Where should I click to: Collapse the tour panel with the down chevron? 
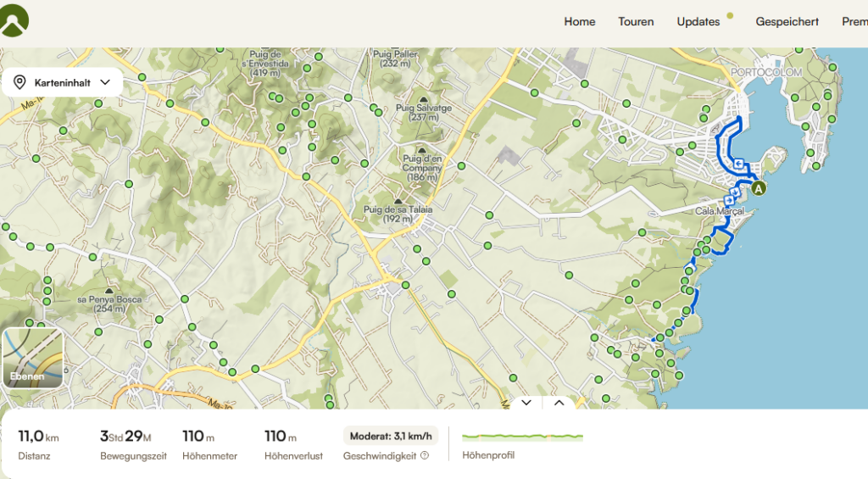526,403
